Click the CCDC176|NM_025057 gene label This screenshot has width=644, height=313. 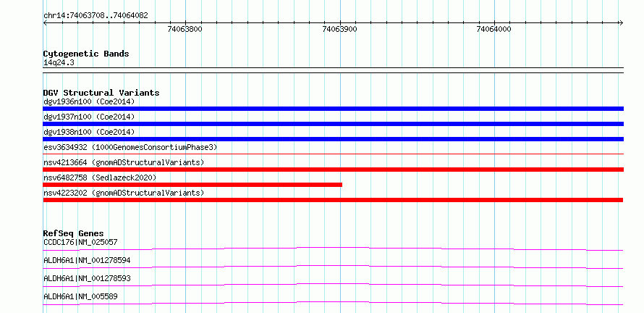point(80,242)
